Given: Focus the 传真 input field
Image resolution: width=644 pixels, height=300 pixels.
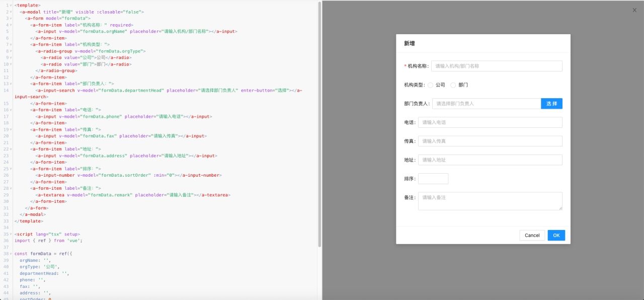Looking at the screenshot, I should [491, 141].
